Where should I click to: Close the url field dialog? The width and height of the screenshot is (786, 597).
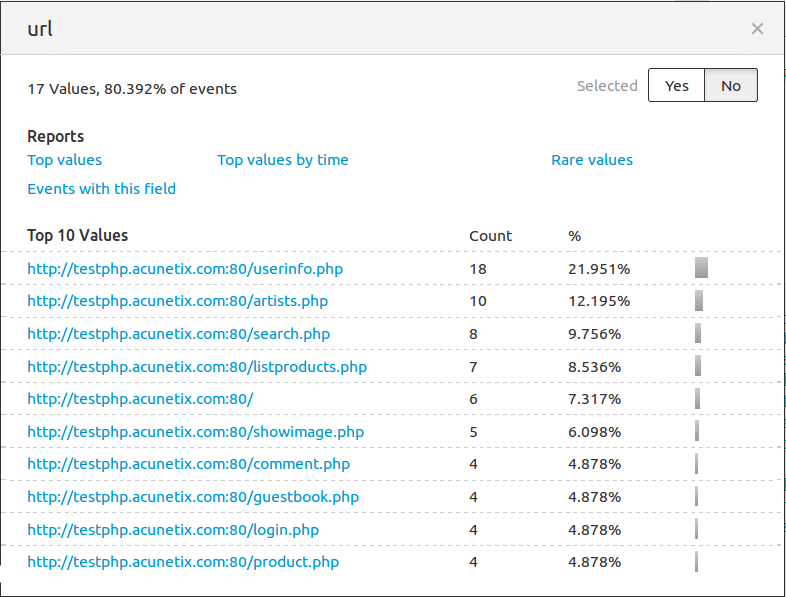tap(757, 29)
